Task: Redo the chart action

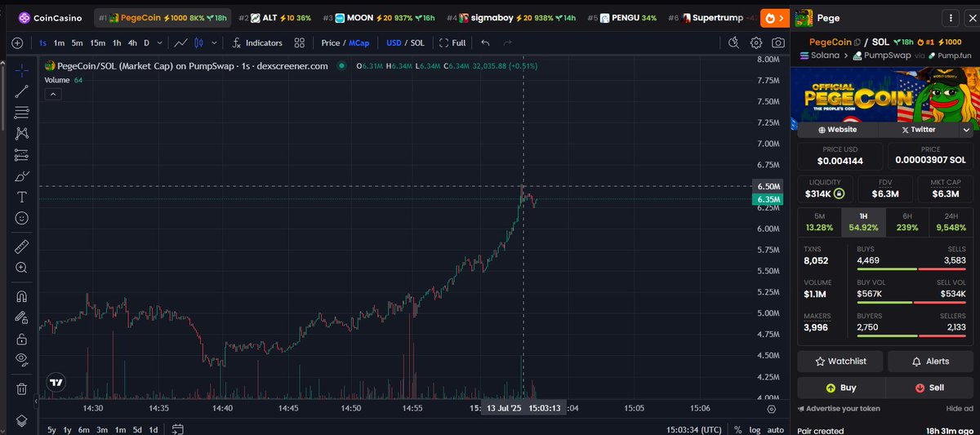Action: pyautogui.click(x=508, y=42)
